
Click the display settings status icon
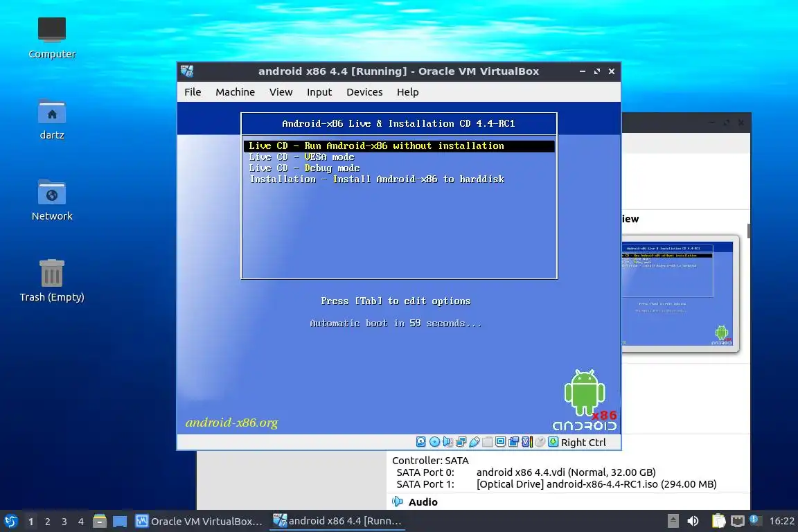[500, 442]
